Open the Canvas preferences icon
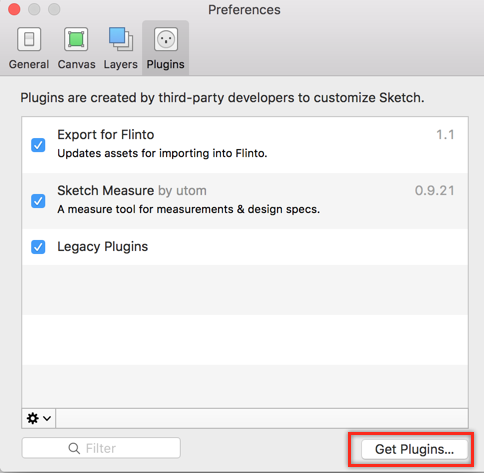The image size is (484, 473). tap(76, 39)
